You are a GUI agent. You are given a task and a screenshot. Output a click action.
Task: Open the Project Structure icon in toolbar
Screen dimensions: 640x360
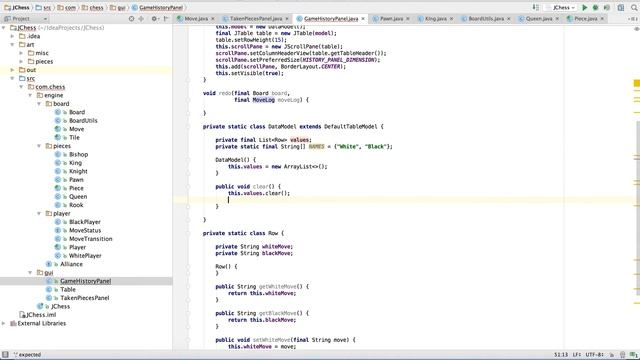621,7
